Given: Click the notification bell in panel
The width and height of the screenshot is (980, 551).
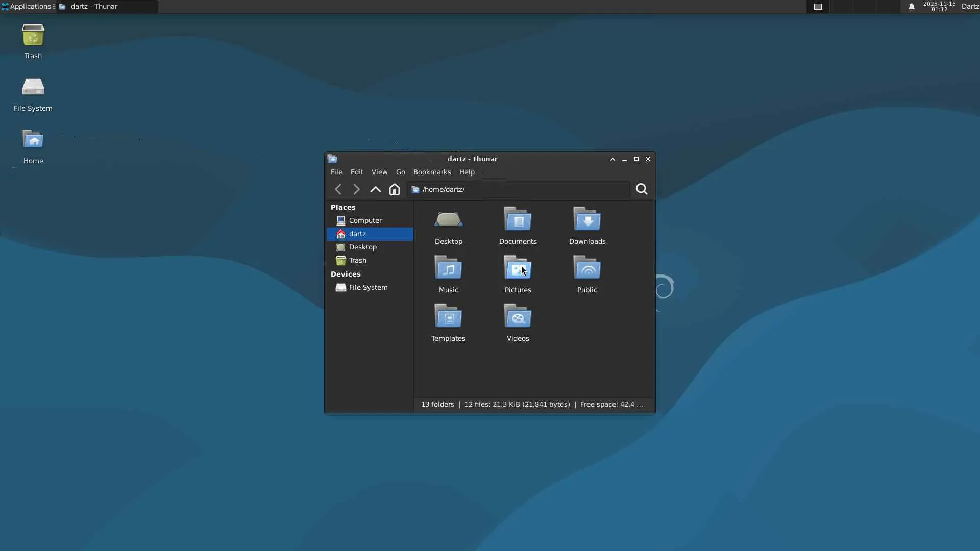Looking at the screenshot, I should (x=911, y=7).
